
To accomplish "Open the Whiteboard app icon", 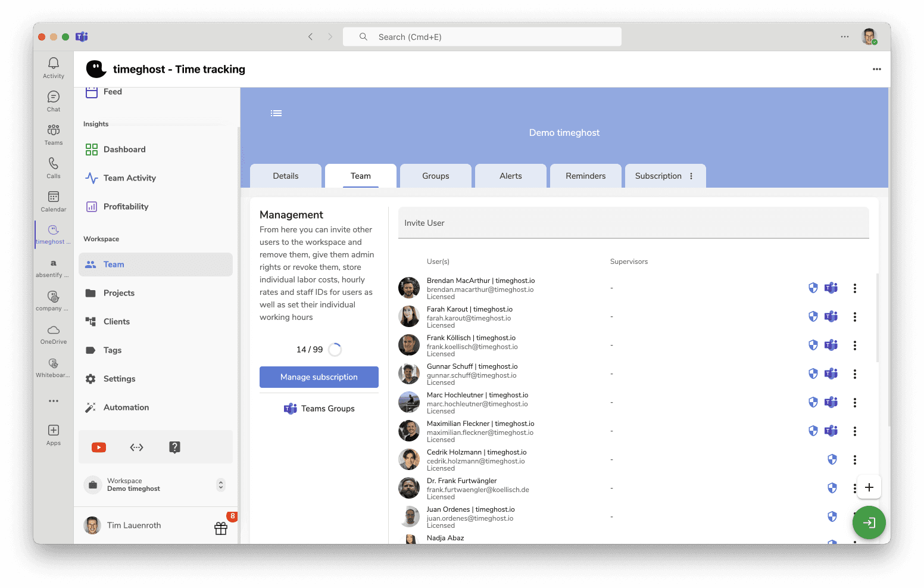I will [x=54, y=363].
